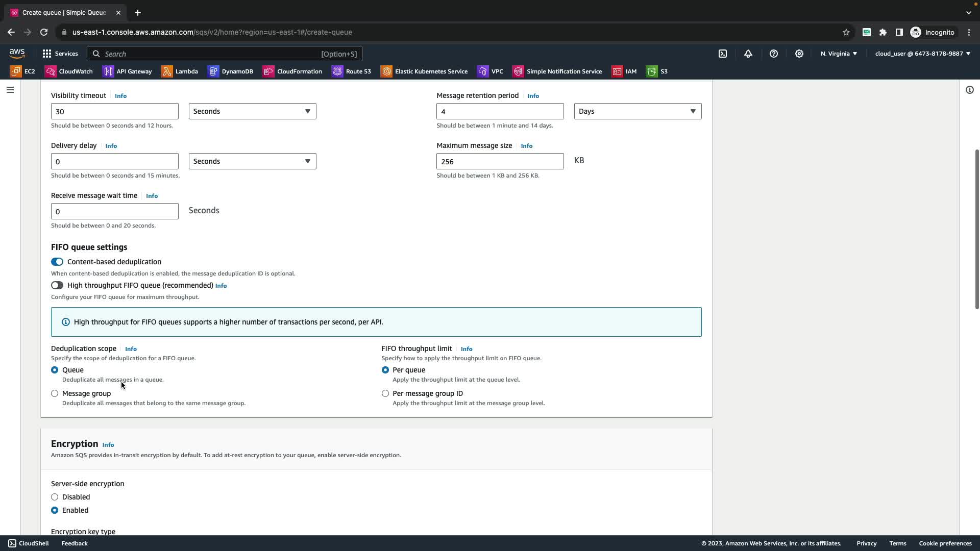Open the AWS console settings gear icon

tap(799, 54)
